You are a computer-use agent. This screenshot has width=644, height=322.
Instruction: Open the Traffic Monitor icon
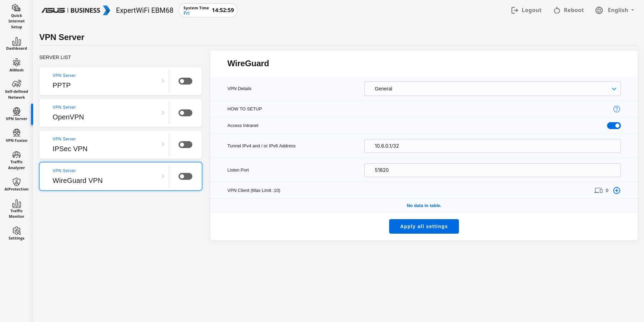(16, 204)
